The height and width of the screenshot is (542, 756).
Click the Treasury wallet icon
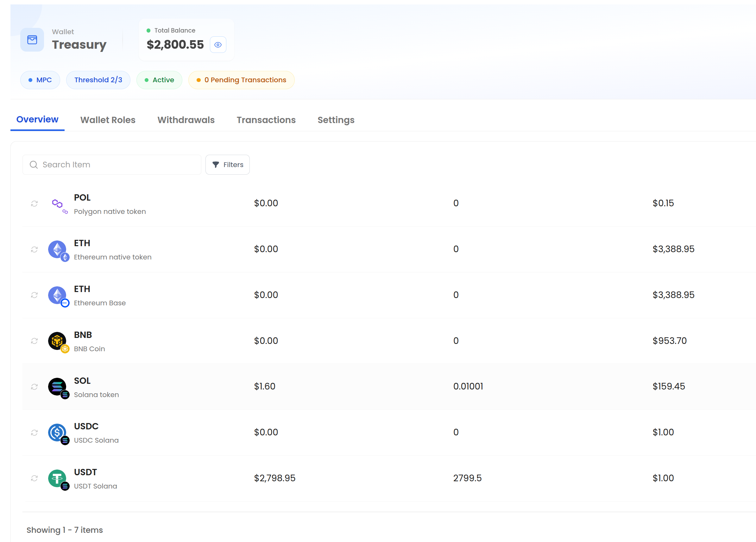coord(32,40)
